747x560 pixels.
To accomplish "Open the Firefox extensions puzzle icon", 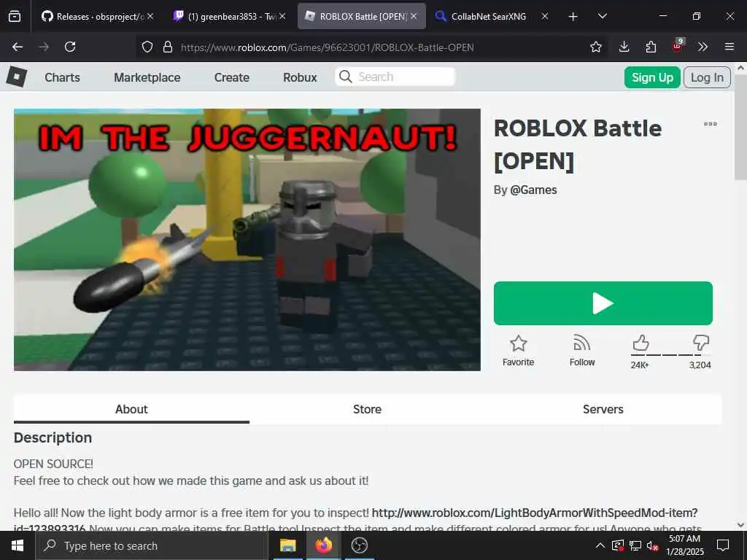I will (x=651, y=47).
